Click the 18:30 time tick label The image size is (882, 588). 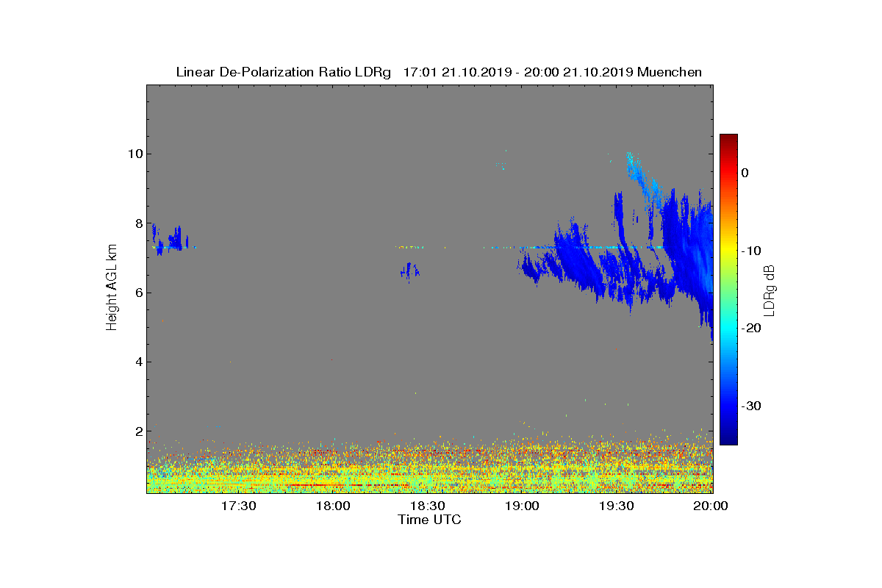[x=427, y=506]
